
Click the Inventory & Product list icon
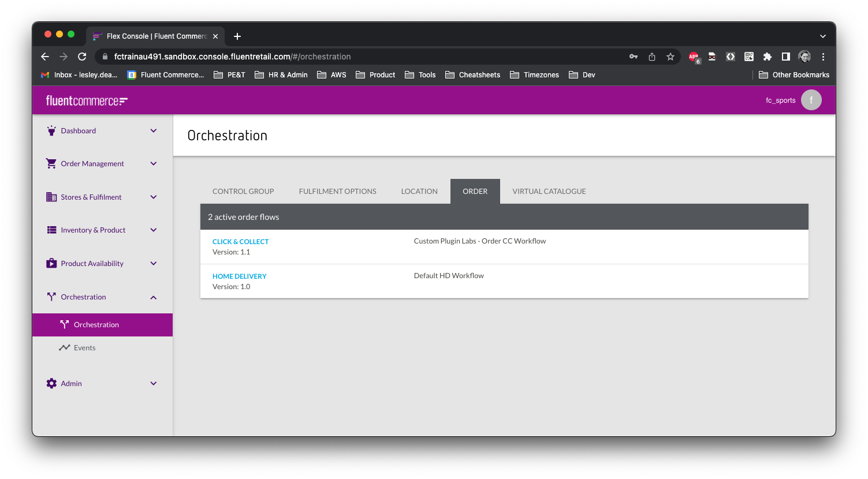pyautogui.click(x=51, y=230)
